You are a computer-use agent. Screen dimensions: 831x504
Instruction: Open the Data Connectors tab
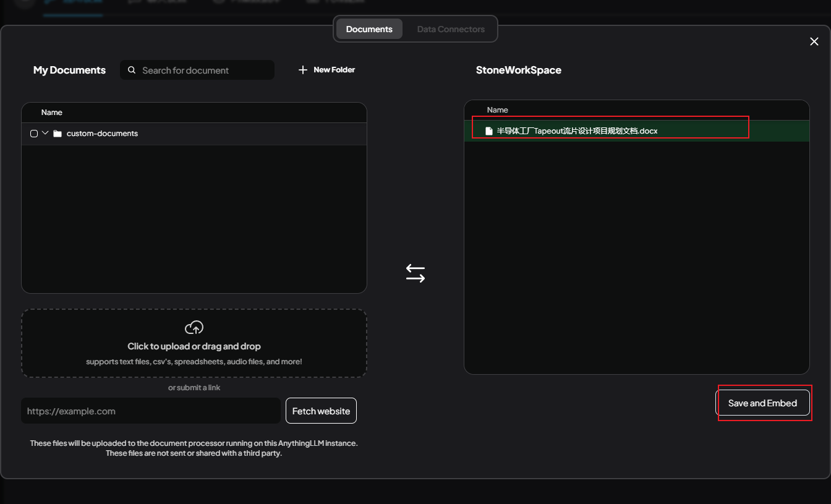451,29
